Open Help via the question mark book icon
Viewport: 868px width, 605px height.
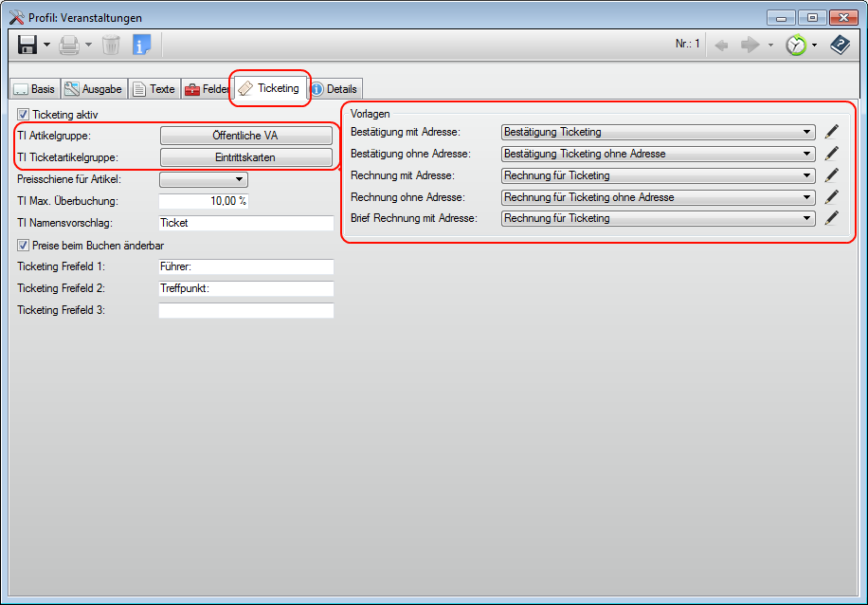tap(840, 44)
